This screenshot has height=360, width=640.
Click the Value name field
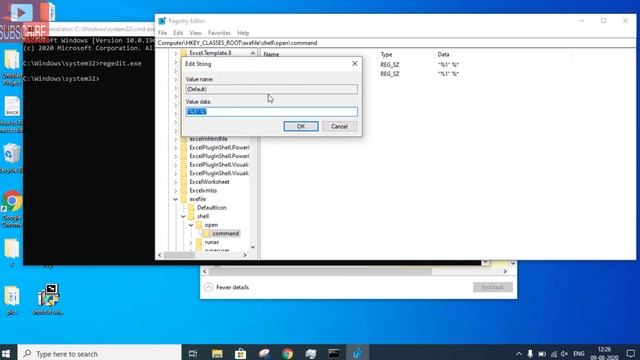point(271,89)
